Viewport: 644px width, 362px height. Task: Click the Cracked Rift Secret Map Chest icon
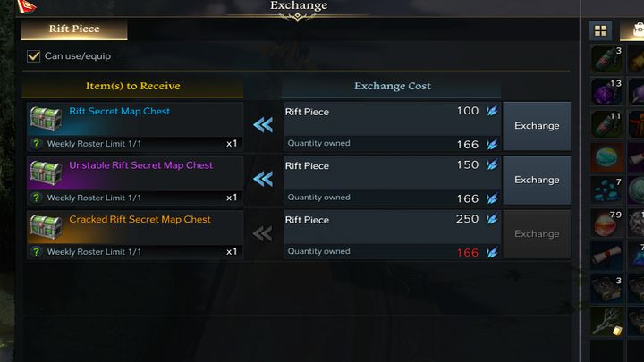click(45, 225)
